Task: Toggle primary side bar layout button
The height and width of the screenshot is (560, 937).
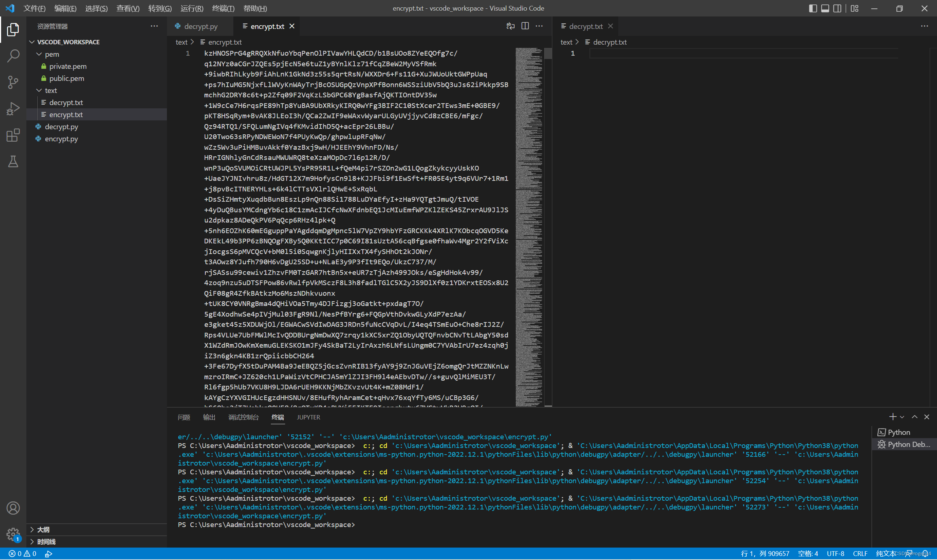Action: click(x=813, y=8)
